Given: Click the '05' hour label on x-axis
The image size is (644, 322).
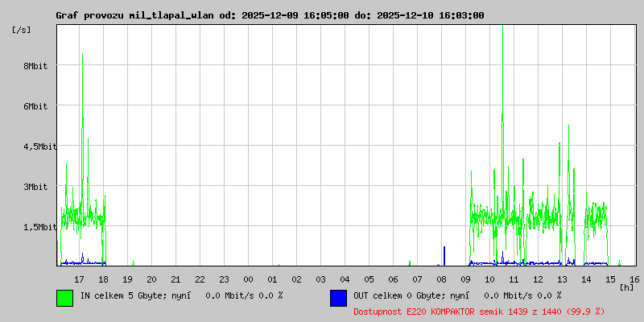Looking at the screenshot, I should (369, 279).
